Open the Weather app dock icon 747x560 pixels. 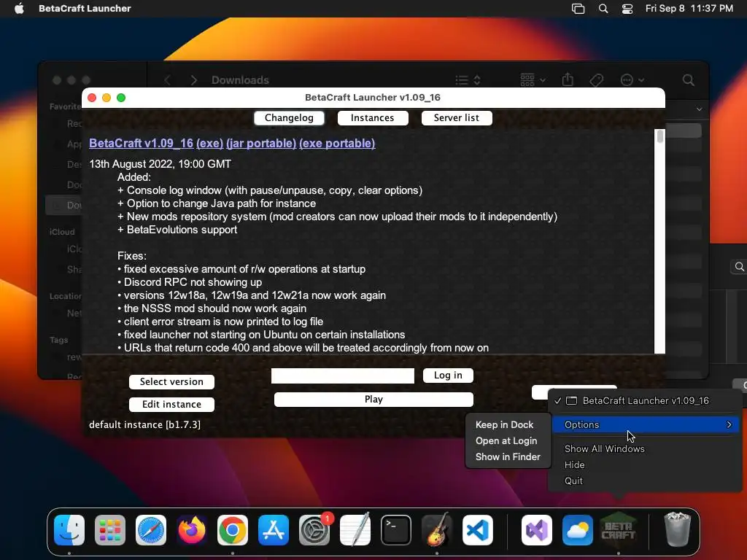pyautogui.click(x=578, y=530)
